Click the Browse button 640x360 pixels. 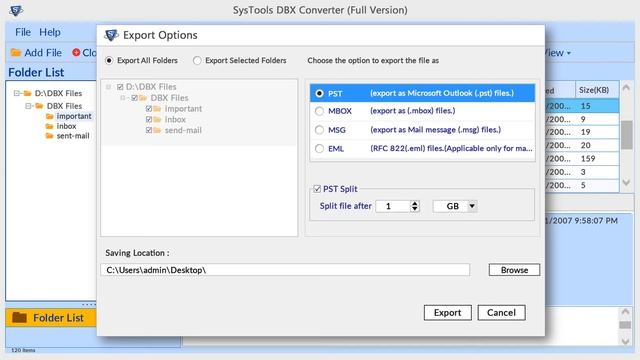(x=514, y=270)
